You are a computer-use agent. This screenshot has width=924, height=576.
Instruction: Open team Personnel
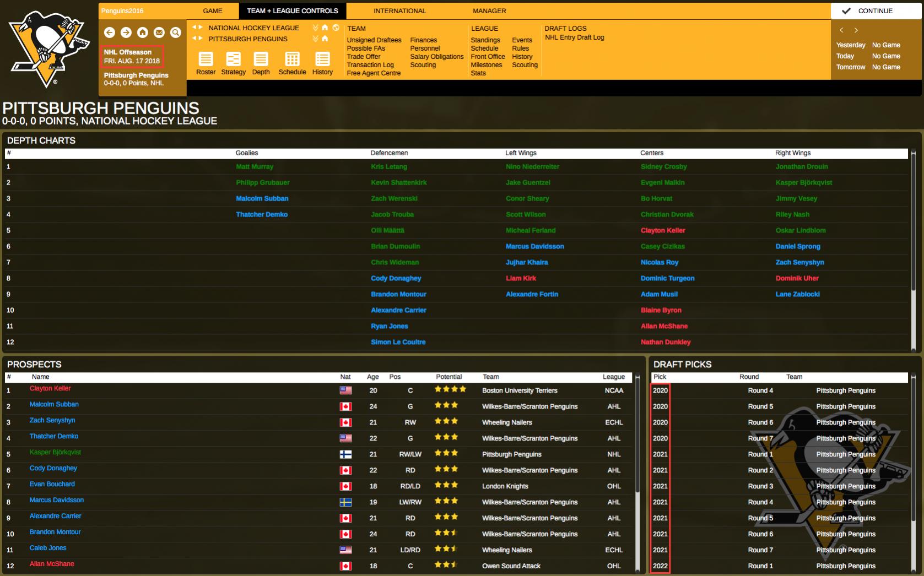[425, 48]
